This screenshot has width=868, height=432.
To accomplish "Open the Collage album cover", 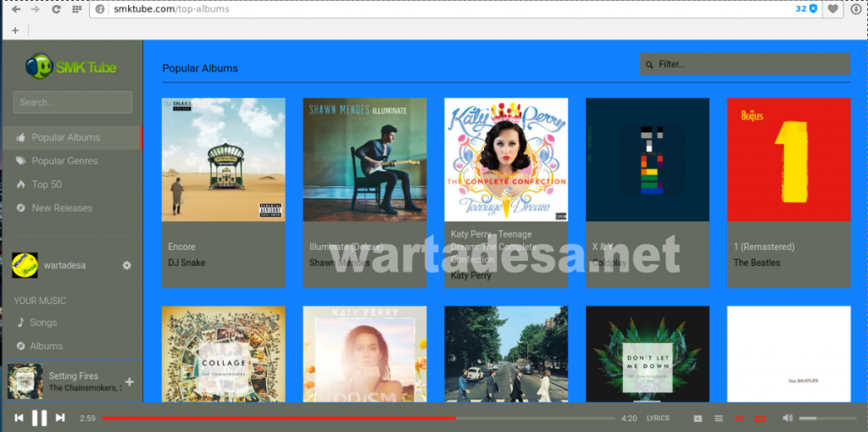I will 224,354.
